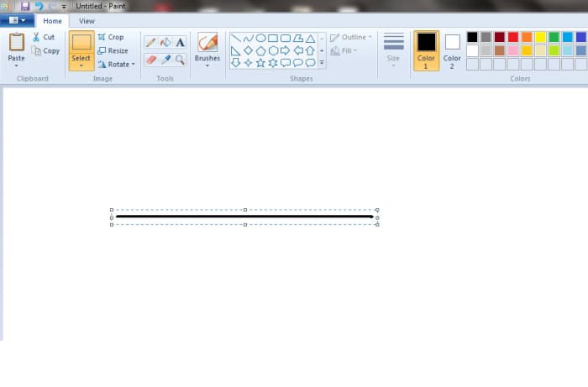Switch to the View tab
Image resolution: width=588 pixels, height=387 pixels.
(x=87, y=21)
